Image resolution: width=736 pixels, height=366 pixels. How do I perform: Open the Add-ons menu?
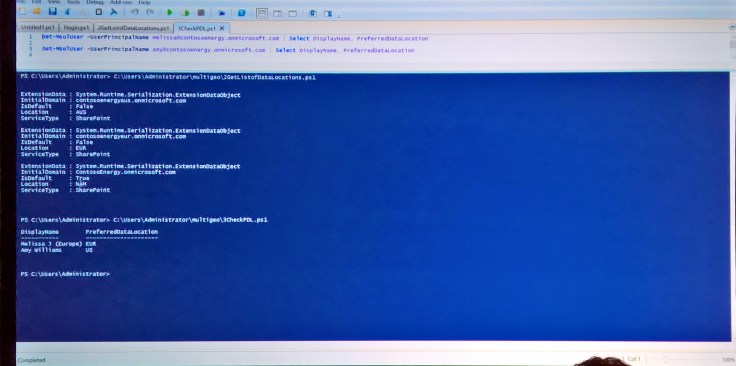pos(120,2)
